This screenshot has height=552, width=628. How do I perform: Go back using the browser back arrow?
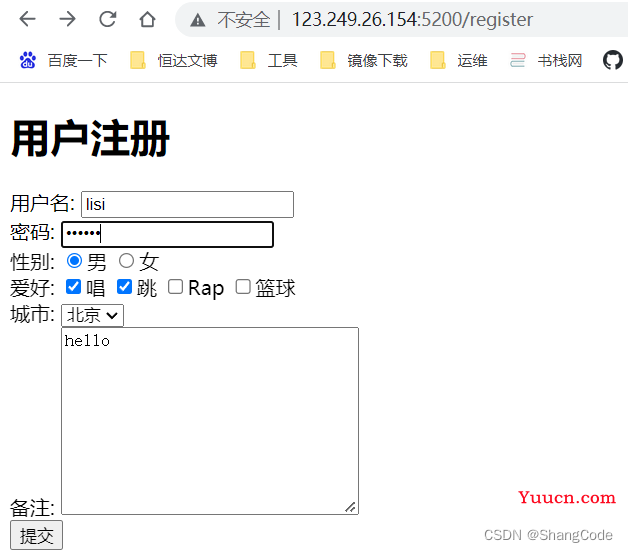coord(27,19)
